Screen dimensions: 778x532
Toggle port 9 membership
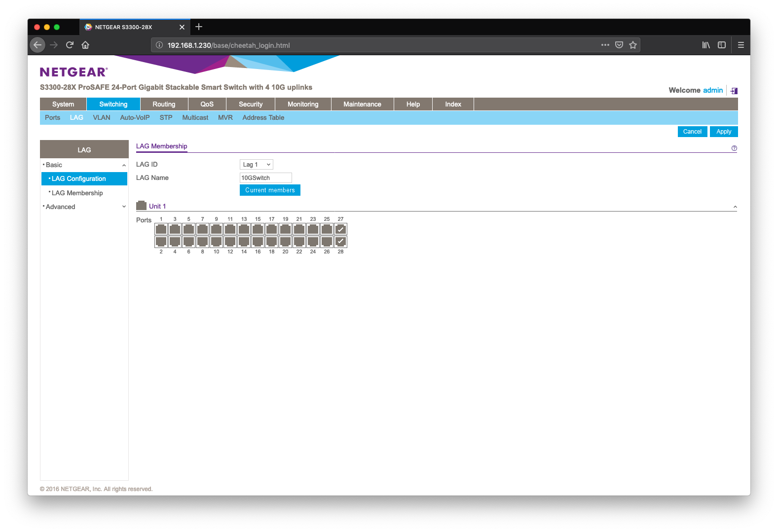pos(216,229)
